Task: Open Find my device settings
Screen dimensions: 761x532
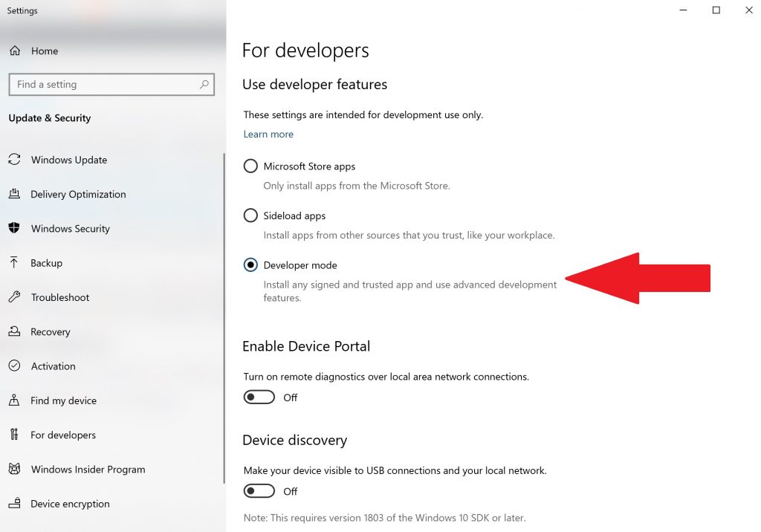Action: pyautogui.click(x=64, y=400)
